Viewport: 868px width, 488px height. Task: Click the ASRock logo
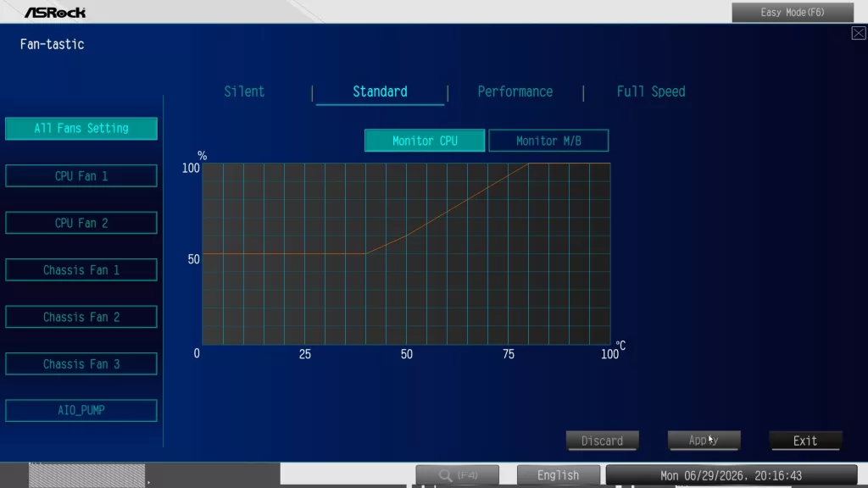(55, 12)
